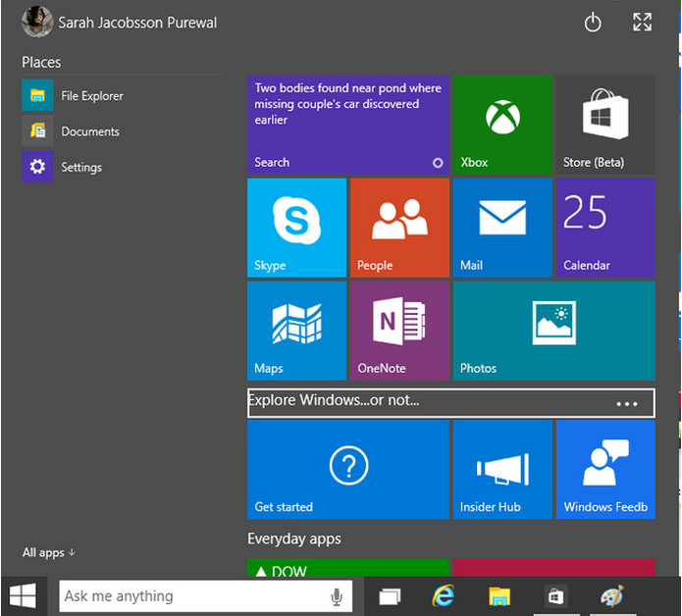Click the Windows Start button

[x=23, y=596]
